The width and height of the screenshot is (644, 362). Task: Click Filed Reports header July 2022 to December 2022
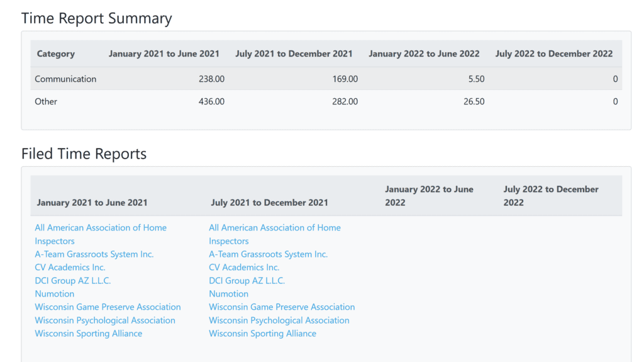(551, 196)
